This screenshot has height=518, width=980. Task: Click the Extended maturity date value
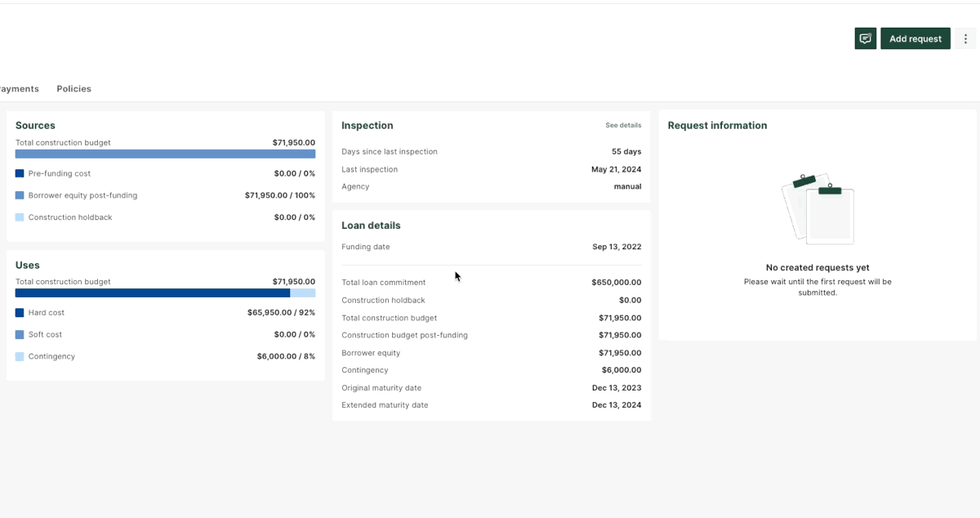pos(616,405)
